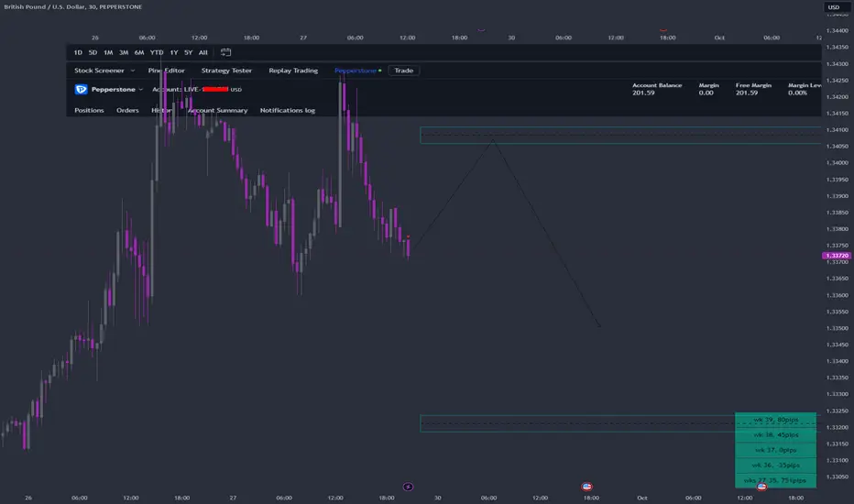Image resolution: width=854 pixels, height=504 pixels.
Task: Click the Pepperstone broker logo icon
Action: tap(82, 90)
